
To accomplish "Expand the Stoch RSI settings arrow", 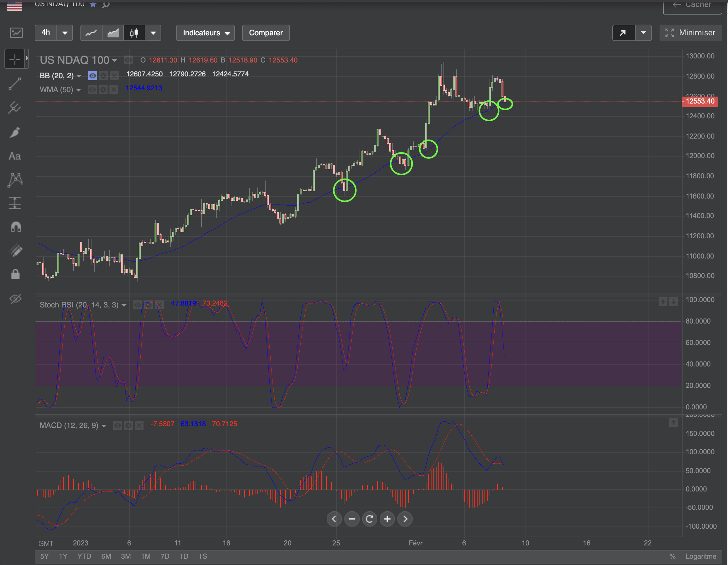I will tap(124, 305).
